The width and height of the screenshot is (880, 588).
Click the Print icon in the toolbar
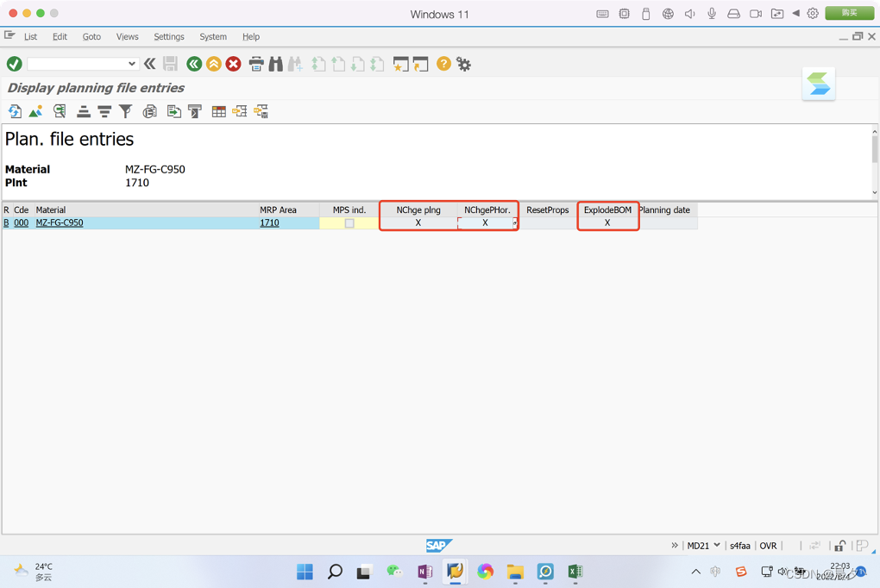tap(255, 64)
